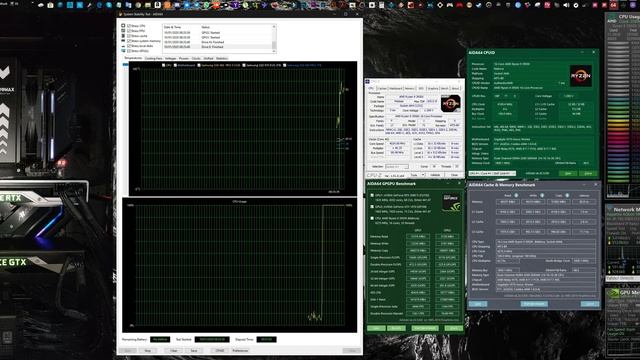Toggle the Stress CPU checkbox
Viewport: 640px width, 360px height.
(x=129, y=26)
